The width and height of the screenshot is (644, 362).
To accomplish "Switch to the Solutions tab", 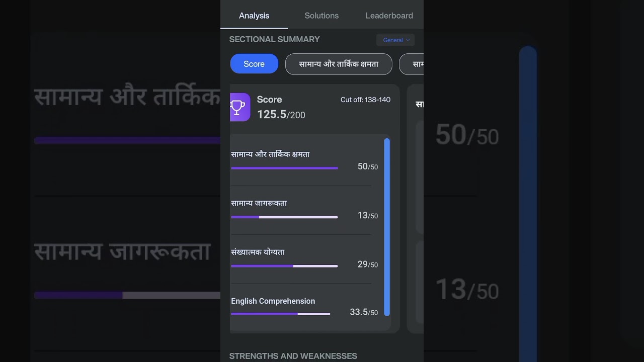I will coord(321,16).
